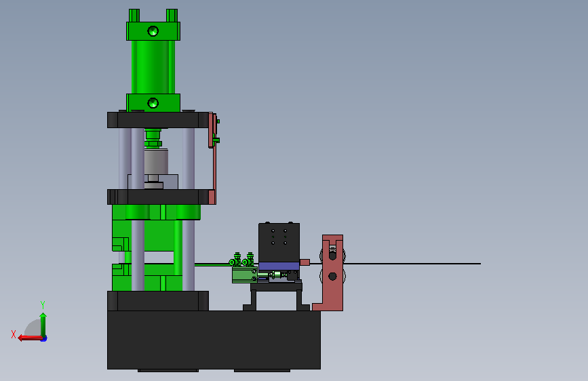
Task: Select the thin black wire extending right
Action: [x=412, y=264]
